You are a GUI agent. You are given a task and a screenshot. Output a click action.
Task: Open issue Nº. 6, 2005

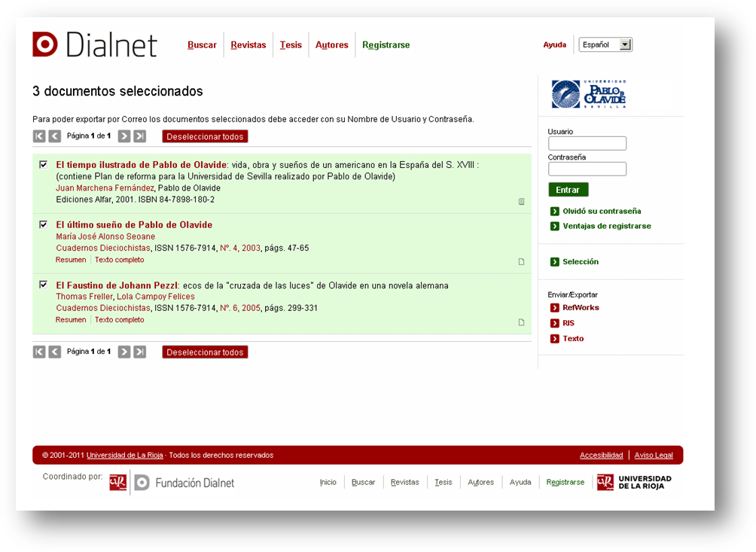240,308
